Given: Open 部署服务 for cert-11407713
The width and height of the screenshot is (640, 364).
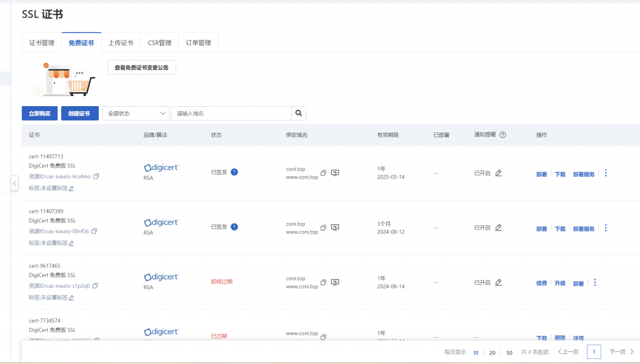Looking at the screenshot, I should click(x=584, y=174).
